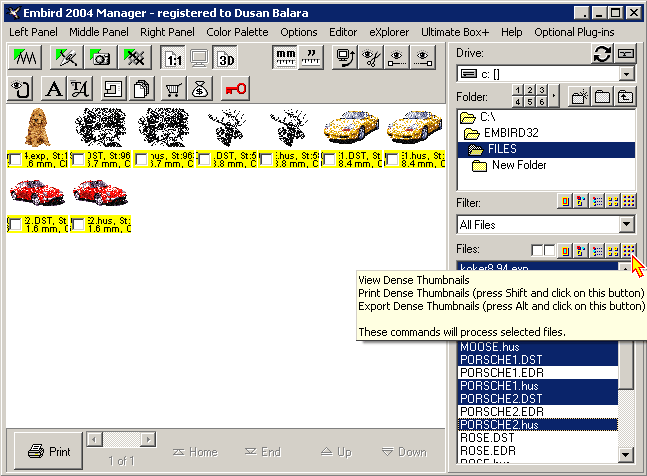Tick the checkbox under second yellow Porsche thumbnail
647x476 pixels.
click(x=392, y=159)
